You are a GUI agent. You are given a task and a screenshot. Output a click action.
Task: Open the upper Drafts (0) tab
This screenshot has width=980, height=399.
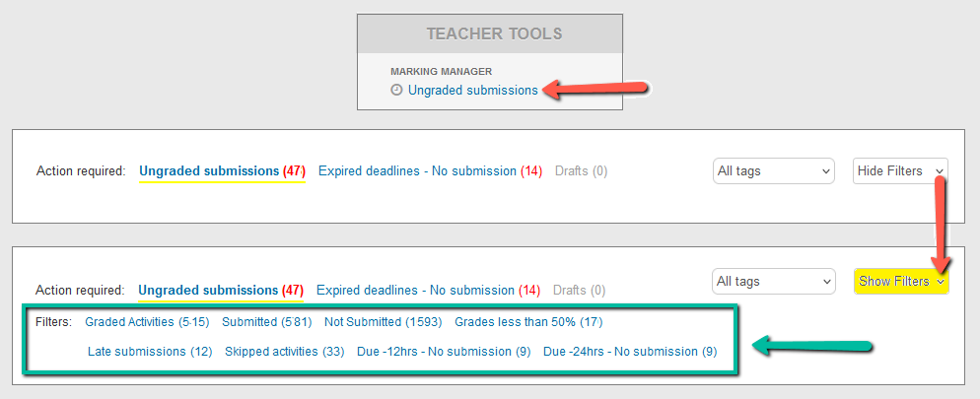point(582,171)
